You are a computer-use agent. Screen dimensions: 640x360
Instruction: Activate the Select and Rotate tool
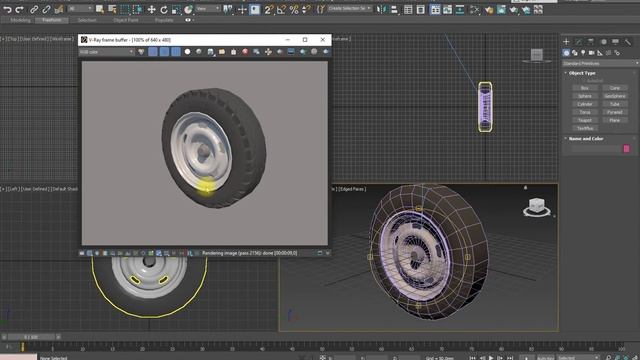coord(164,9)
